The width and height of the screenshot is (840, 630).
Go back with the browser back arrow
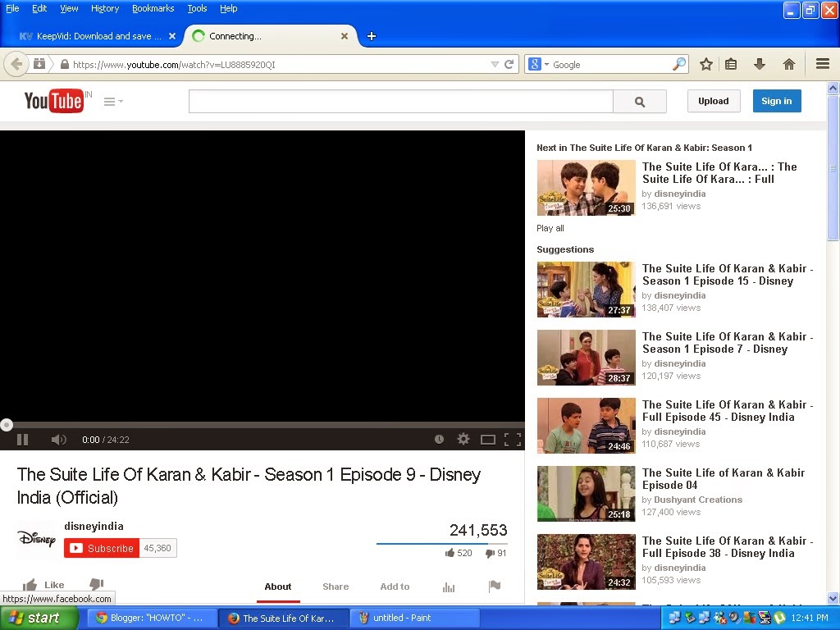click(x=16, y=64)
